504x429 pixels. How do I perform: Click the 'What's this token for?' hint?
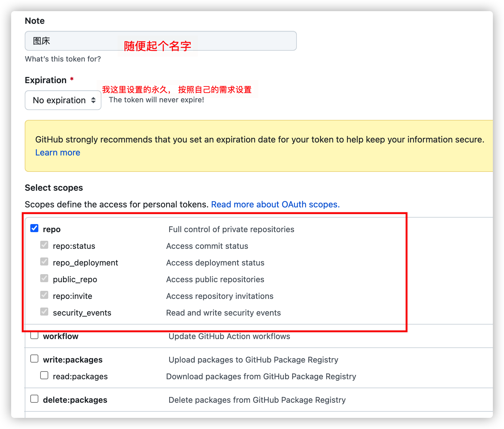pyautogui.click(x=63, y=59)
